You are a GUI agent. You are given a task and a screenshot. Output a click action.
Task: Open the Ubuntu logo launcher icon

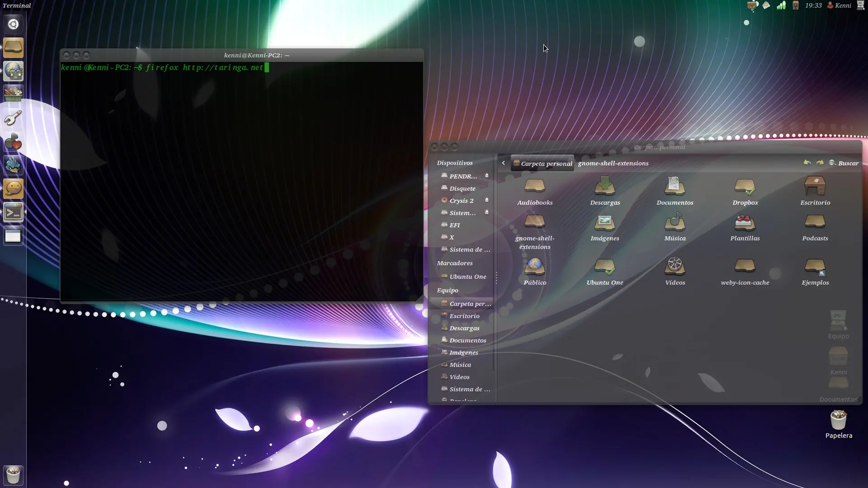(13, 24)
